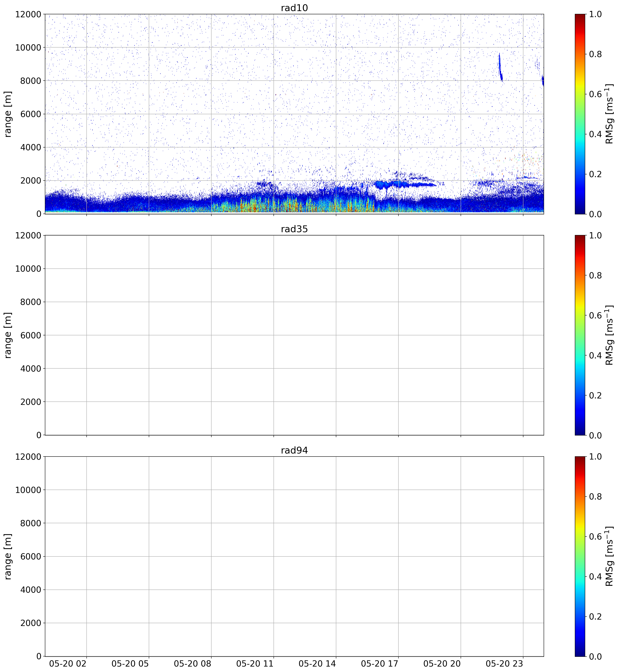Click the high-altitude blue streak in rad10 plot

click(x=500, y=67)
